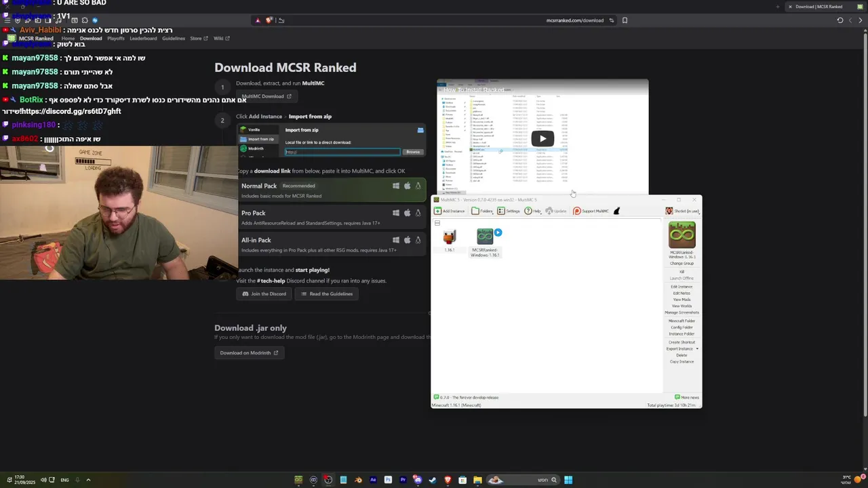Select the Normal Pack row
This screenshot has width=868, height=488.
click(x=332, y=190)
